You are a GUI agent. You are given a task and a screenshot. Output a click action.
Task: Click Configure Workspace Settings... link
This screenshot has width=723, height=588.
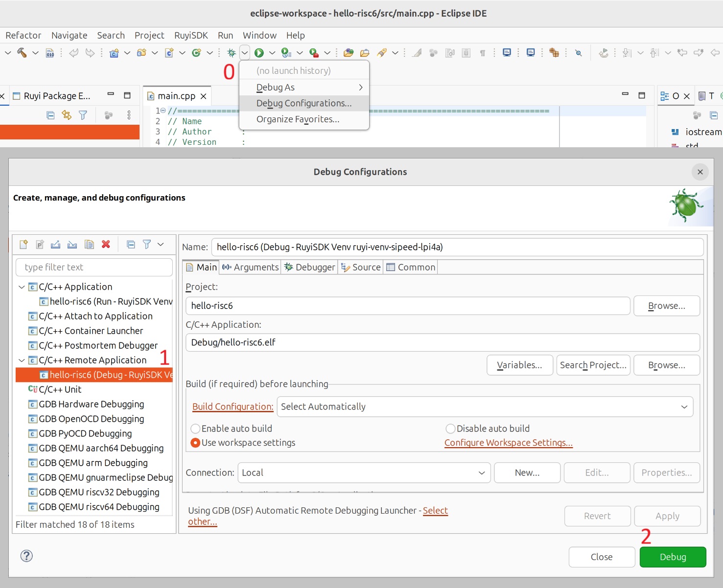(x=508, y=443)
